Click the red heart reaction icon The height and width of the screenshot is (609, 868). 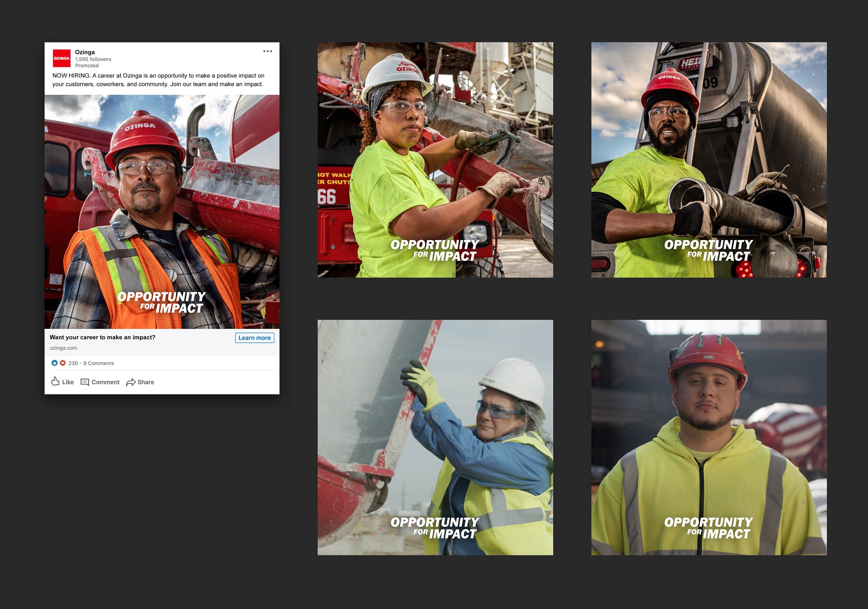pos(63,363)
